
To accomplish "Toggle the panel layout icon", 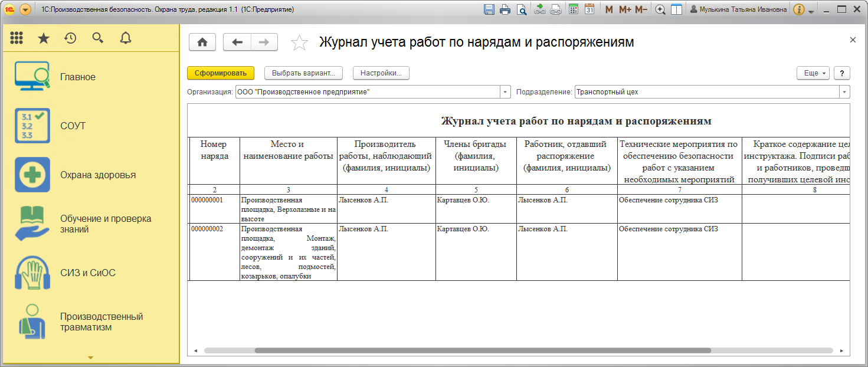I will [x=677, y=9].
